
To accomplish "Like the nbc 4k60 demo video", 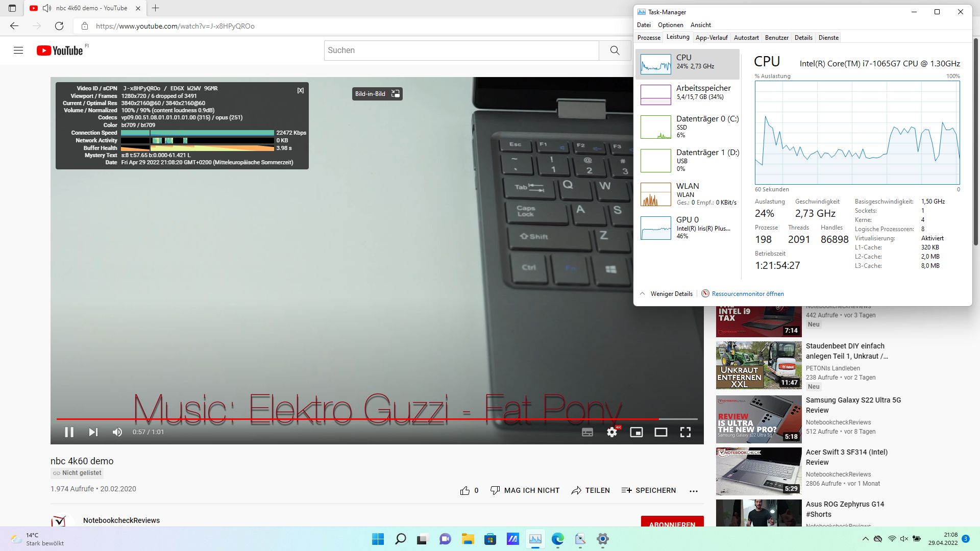I will 465,490.
